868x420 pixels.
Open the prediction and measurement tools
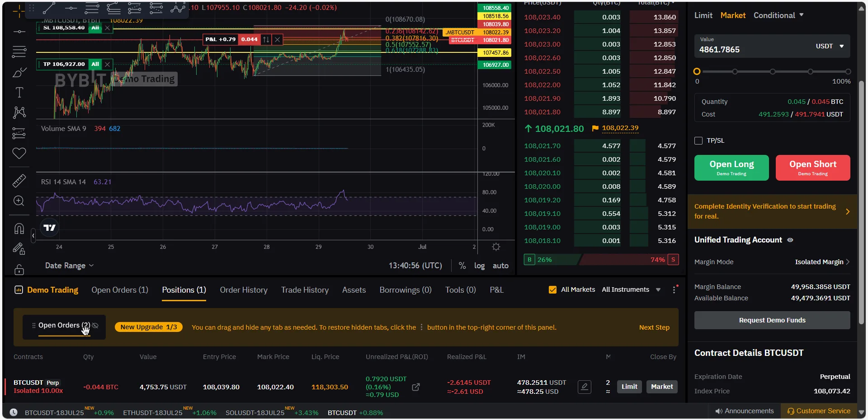[x=19, y=133]
